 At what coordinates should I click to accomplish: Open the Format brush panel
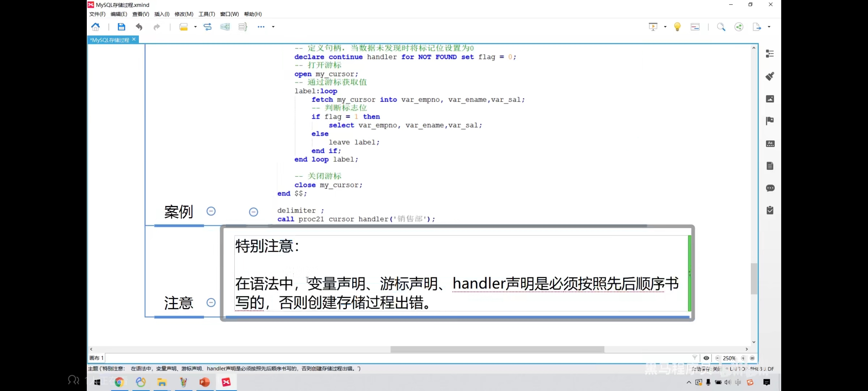click(x=770, y=76)
